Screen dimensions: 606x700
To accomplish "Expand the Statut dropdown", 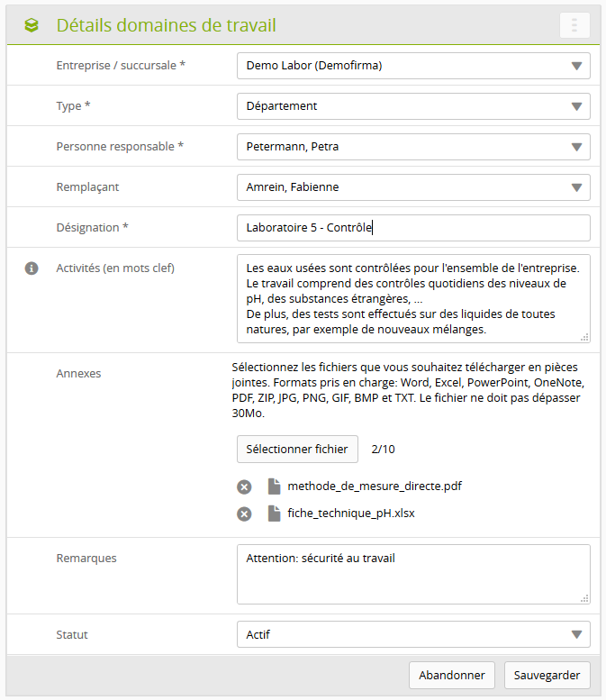I will (x=413, y=635).
